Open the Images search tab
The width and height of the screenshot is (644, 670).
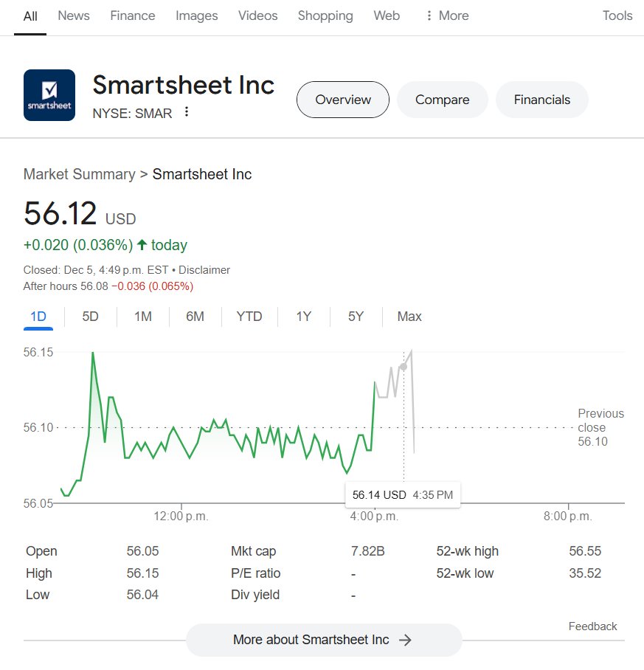[197, 15]
